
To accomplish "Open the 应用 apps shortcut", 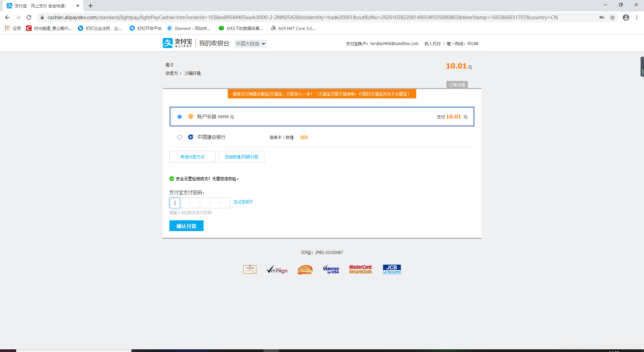I will coord(13,28).
